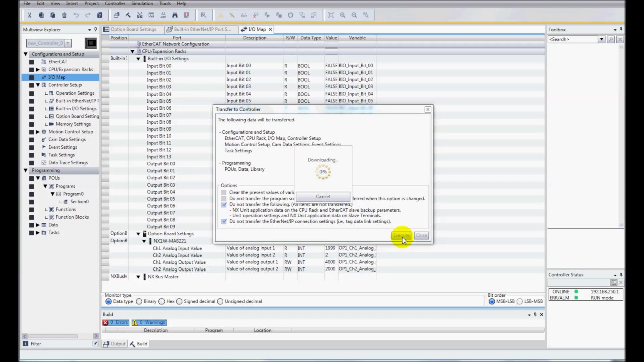This screenshot has height=362, width=644.
Task: Click the Zoom Out magnifier toolbar icon
Action: (x=354, y=15)
